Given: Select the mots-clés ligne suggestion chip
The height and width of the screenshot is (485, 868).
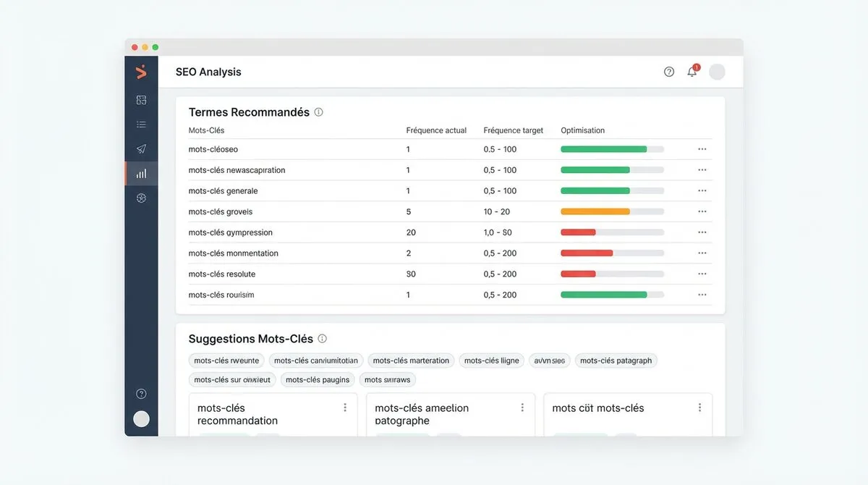Looking at the screenshot, I should tap(491, 360).
